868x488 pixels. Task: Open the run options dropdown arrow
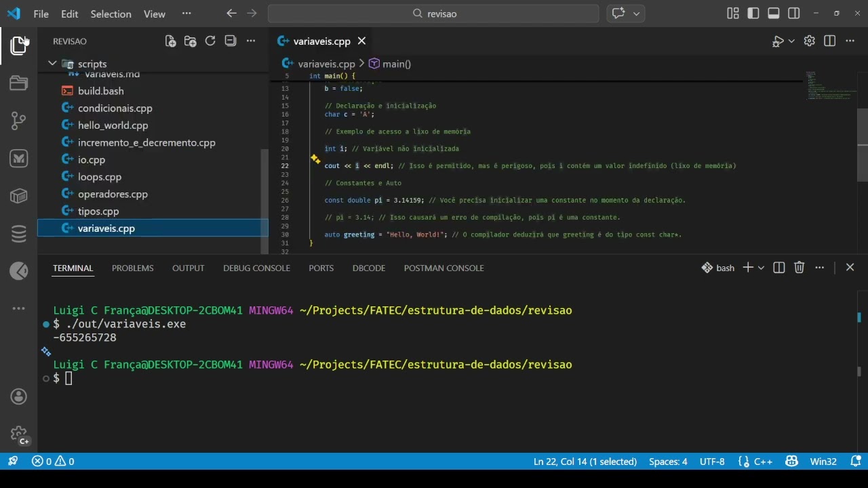pyautogui.click(x=791, y=41)
